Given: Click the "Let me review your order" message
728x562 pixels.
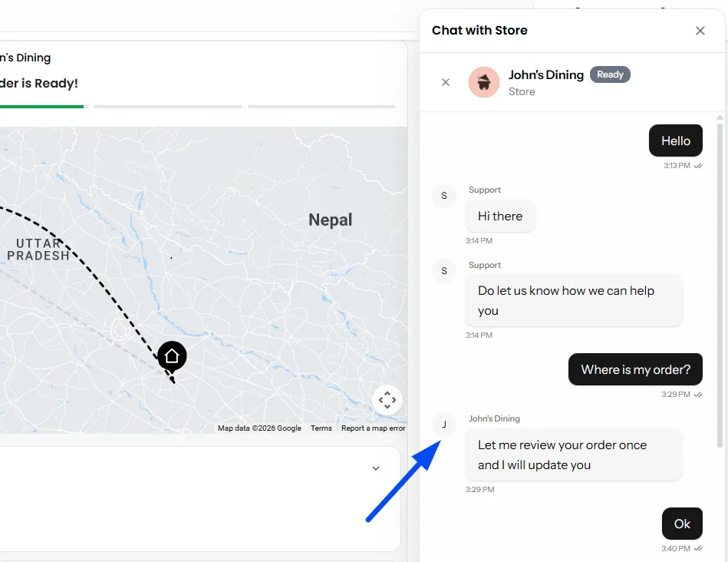Looking at the screenshot, I should pyautogui.click(x=574, y=455).
